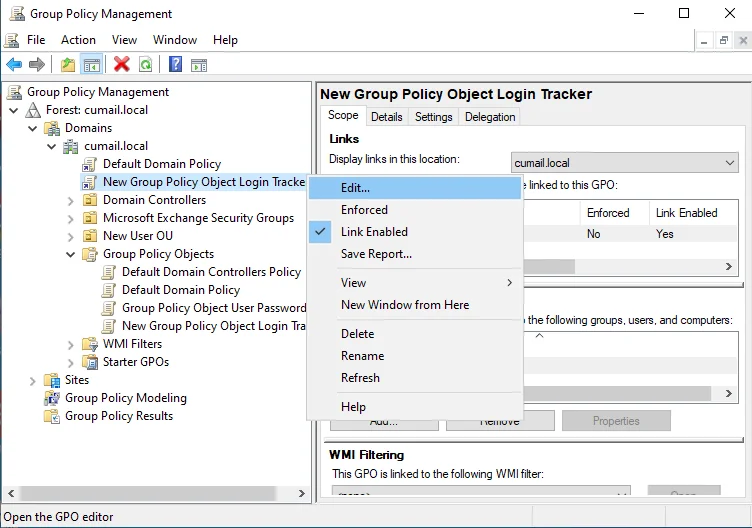Viewport: 752px width, 528px height.
Task: Click the cumail.local domain icon in tree
Action: tap(70, 146)
